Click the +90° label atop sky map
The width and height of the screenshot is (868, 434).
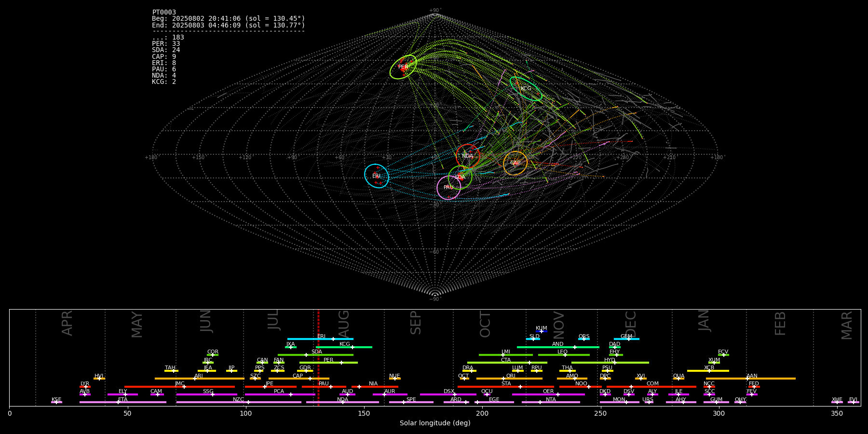434,11
